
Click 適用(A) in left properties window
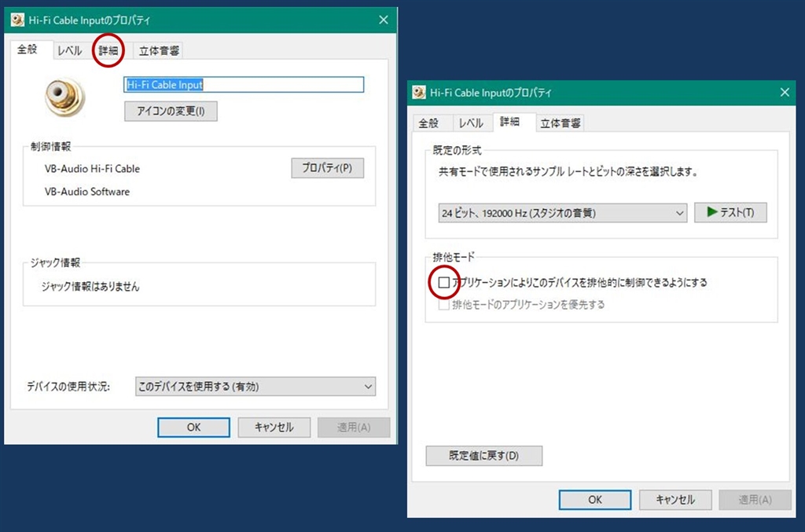tap(354, 427)
